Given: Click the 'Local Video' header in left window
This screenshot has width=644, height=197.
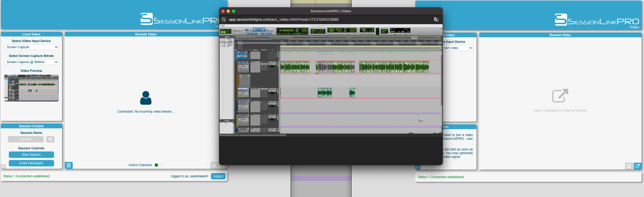Looking at the screenshot, I should tap(31, 34).
